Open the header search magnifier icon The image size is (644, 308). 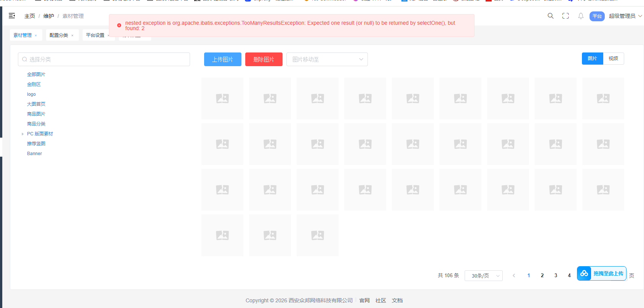click(551, 16)
